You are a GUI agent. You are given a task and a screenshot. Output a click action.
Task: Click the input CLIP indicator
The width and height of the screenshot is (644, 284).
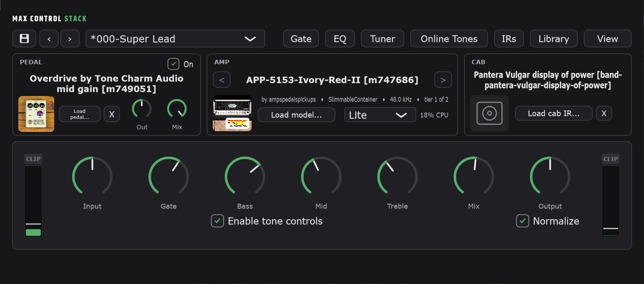click(33, 159)
